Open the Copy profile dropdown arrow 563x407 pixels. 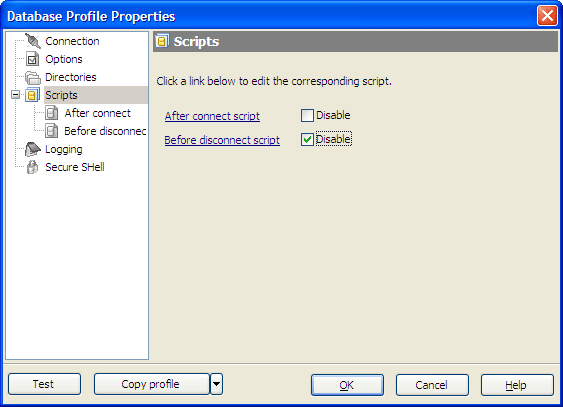tap(217, 384)
